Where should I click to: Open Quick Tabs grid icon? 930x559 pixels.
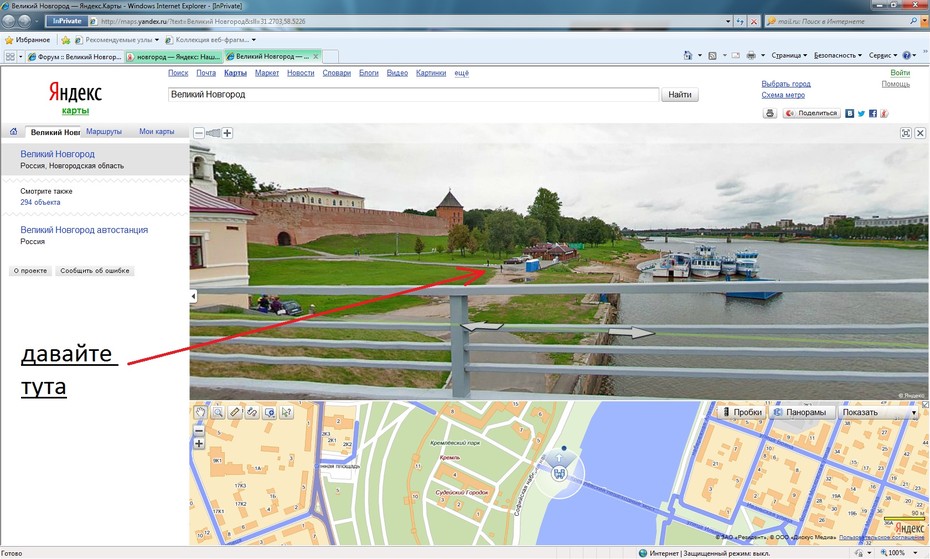point(10,56)
